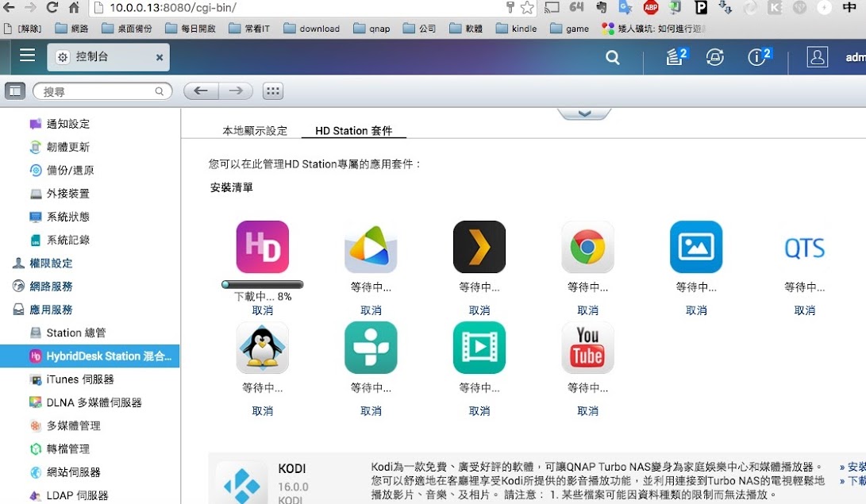This screenshot has width=866, height=504.
Task: Open the AdBlock Plus extension icon
Action: (651, 7)
